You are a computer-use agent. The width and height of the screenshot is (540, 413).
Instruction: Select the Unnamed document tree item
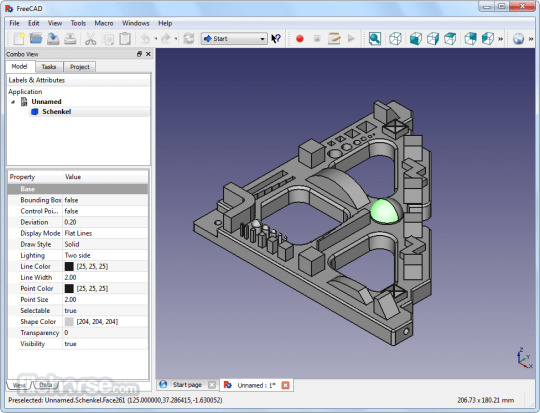pos(46,102)
